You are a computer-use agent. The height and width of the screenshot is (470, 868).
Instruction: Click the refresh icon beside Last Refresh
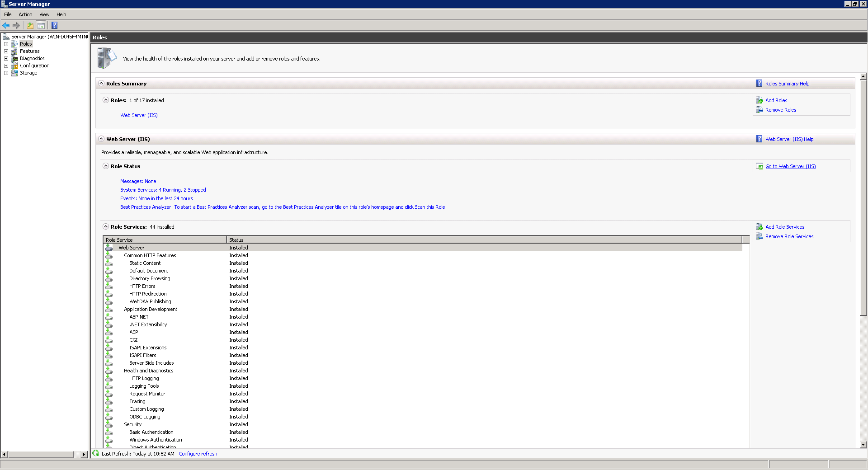click(x=96, y=453)
